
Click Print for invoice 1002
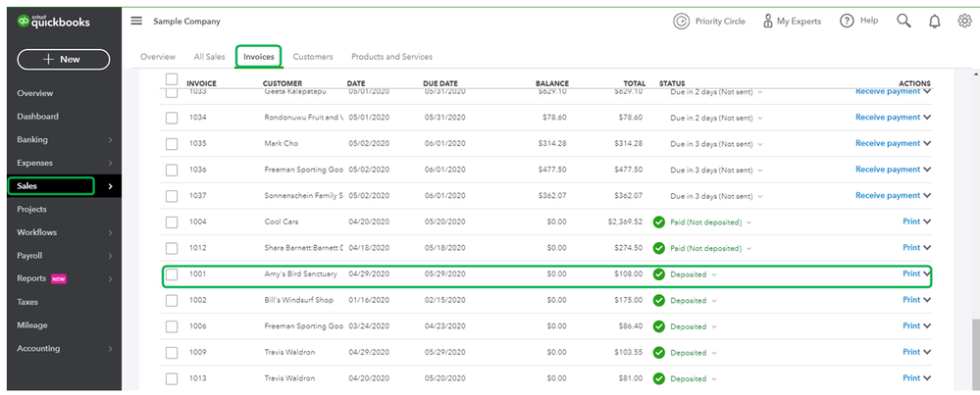[911, 300]
